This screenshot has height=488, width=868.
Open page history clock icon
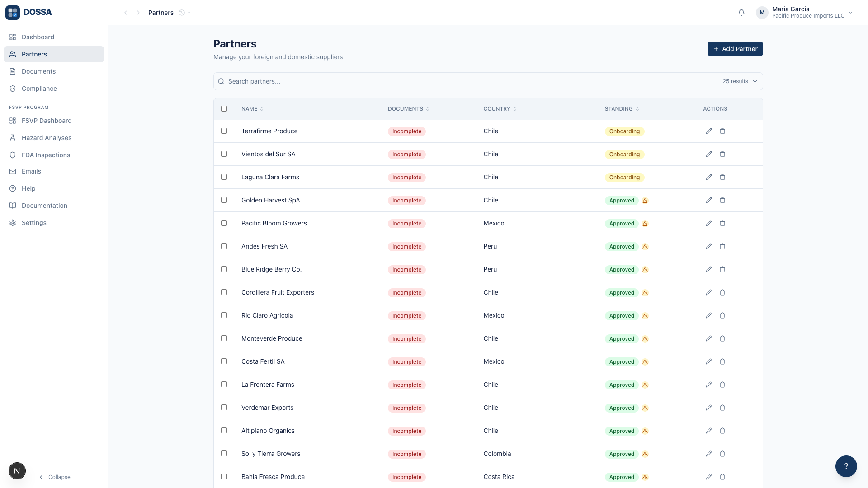click(182, 13)
